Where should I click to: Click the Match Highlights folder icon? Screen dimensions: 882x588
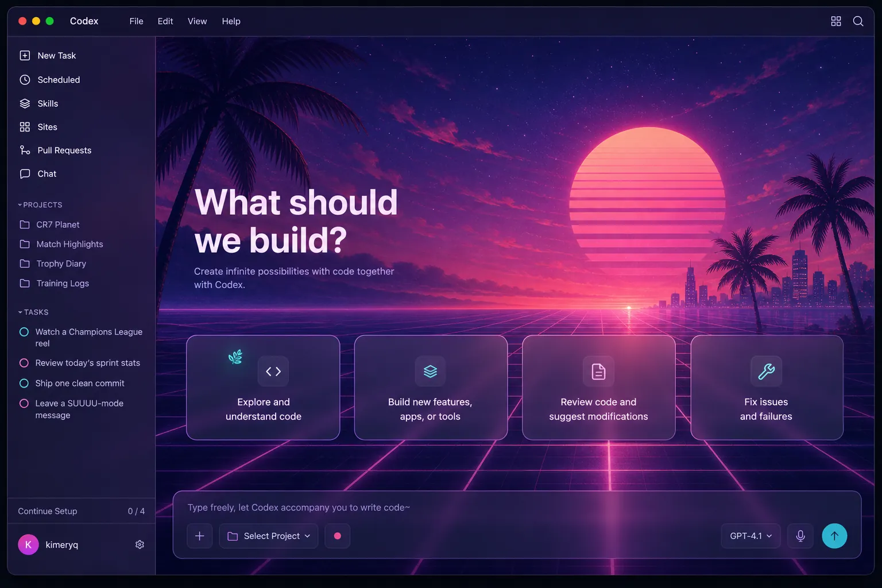[x=25, y=244]
